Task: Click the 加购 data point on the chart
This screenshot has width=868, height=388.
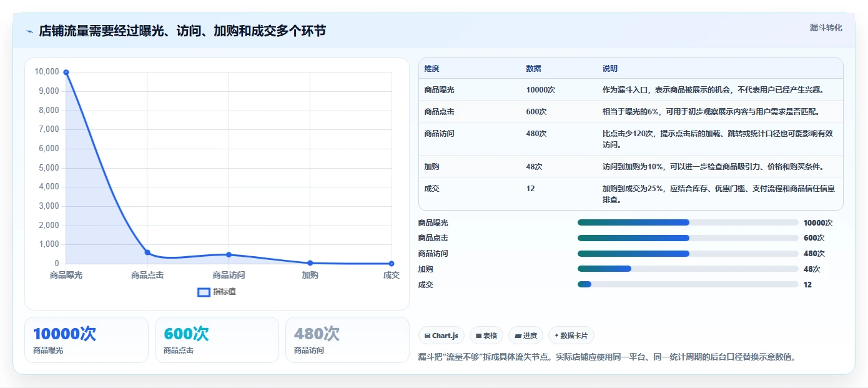Action: click(310, 263)
